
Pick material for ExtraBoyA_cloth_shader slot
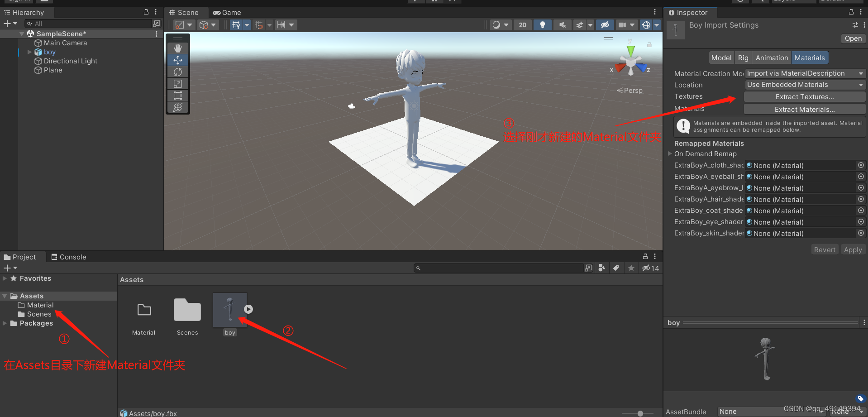point(861,165)
